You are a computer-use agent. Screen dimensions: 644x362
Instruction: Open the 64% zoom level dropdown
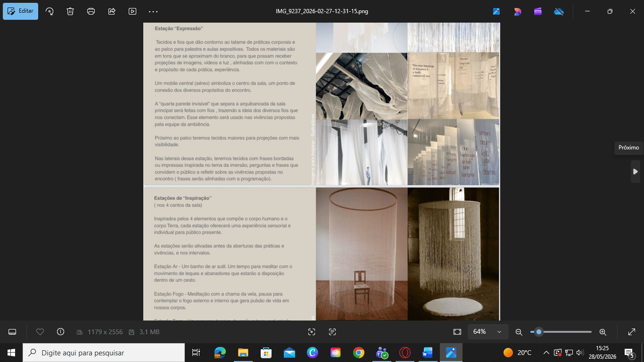[x=488, y=332]
